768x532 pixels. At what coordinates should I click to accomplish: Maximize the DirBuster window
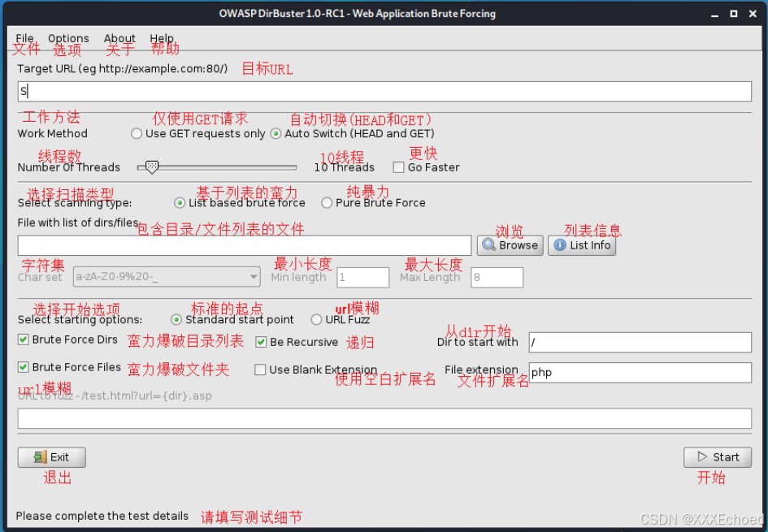coord(734,14)
